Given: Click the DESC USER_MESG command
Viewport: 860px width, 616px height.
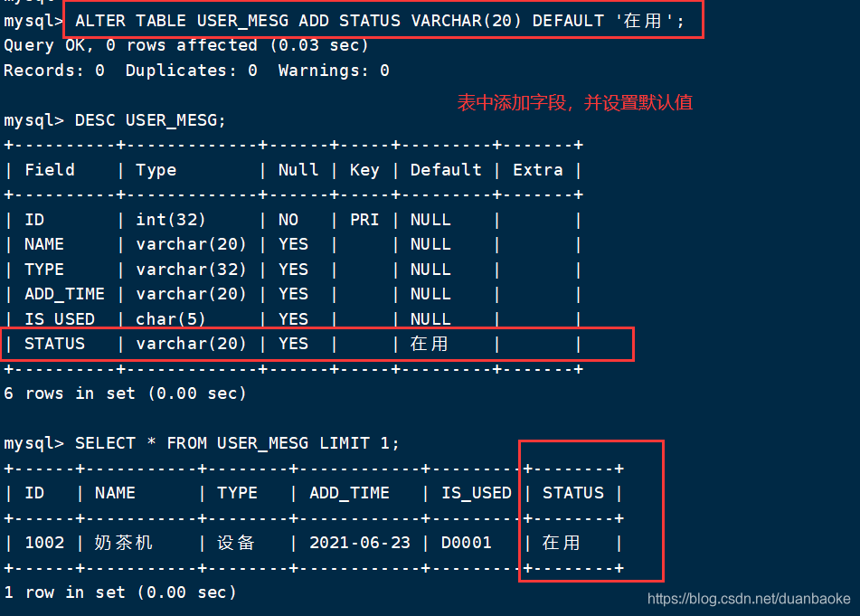Looking at the screenshot, I should point(150,120).
